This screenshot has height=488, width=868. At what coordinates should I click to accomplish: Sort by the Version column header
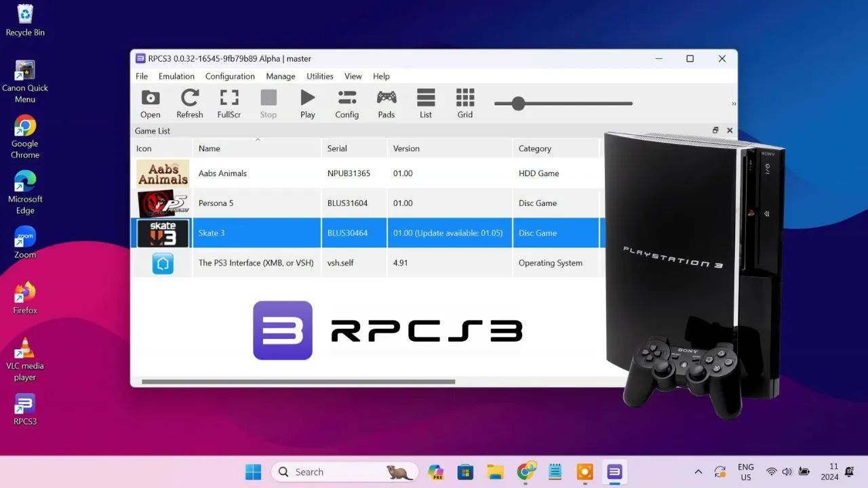tap(450, 148)
